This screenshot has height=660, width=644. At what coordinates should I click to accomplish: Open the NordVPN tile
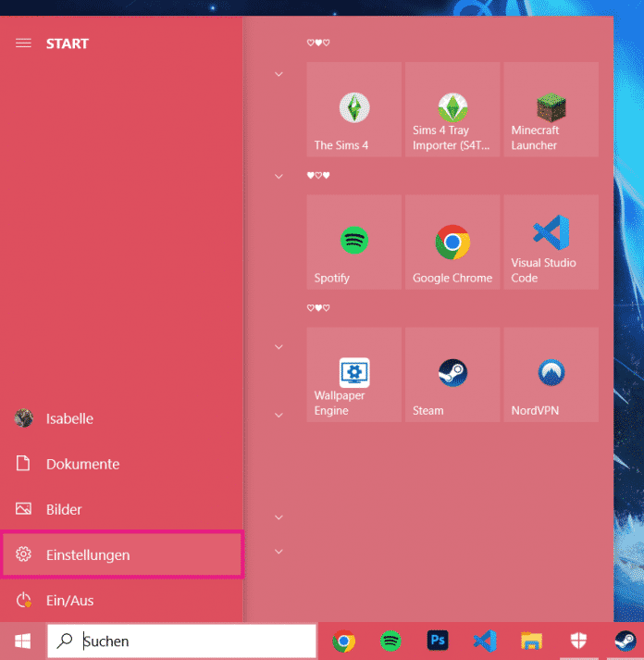click(551, 375)
